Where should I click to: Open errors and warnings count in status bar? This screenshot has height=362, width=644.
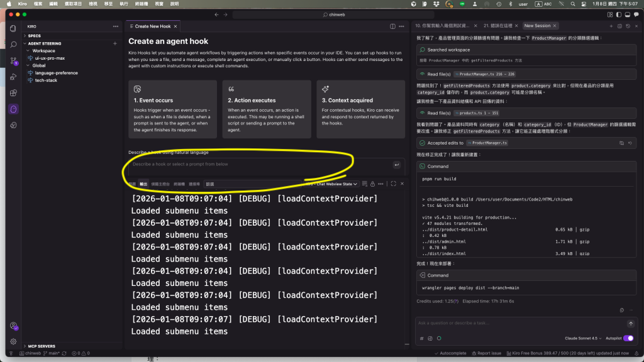pyautogui.click(x=80, y=353)
